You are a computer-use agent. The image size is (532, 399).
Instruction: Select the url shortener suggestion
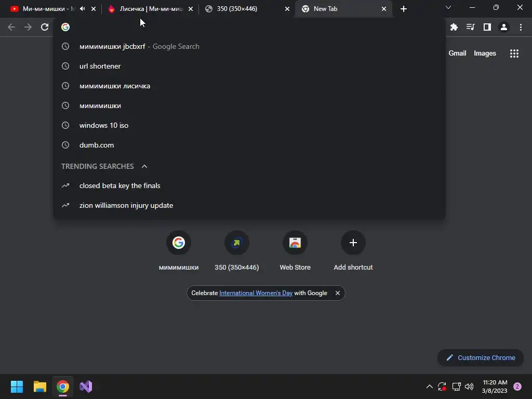(249, 66)
